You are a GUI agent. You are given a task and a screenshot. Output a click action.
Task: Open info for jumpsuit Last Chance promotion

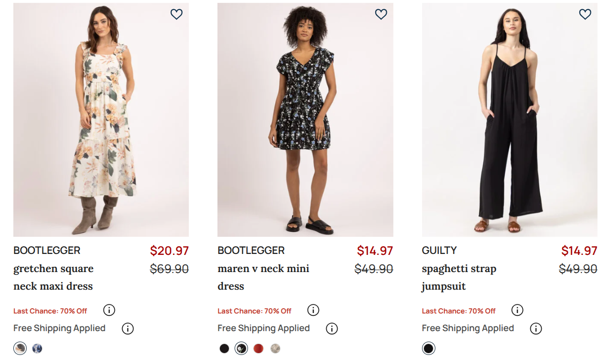(517, 310)
